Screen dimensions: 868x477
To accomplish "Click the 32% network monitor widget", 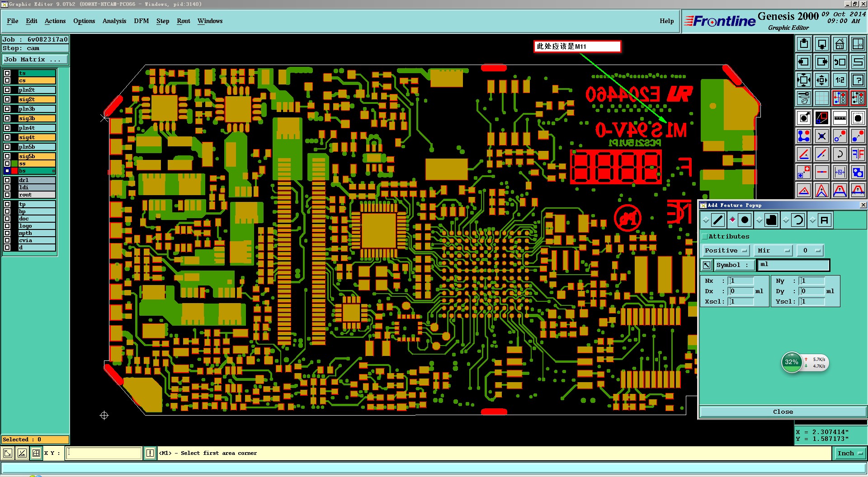I will coord(805,362).
